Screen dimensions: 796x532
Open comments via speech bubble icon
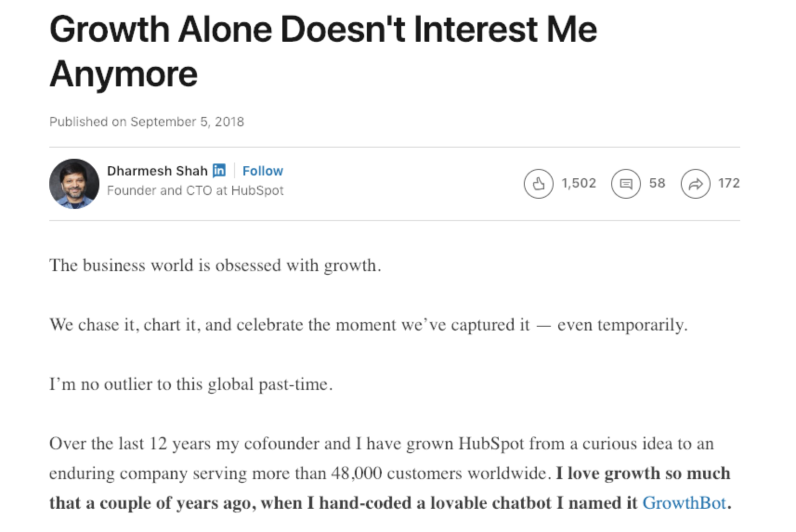626,184
